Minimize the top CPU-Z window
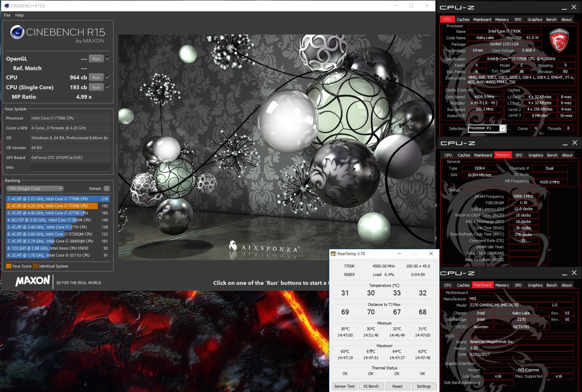The height and width of the screenshot is (392, 582). pyautogui.click(x=564, y=8)
